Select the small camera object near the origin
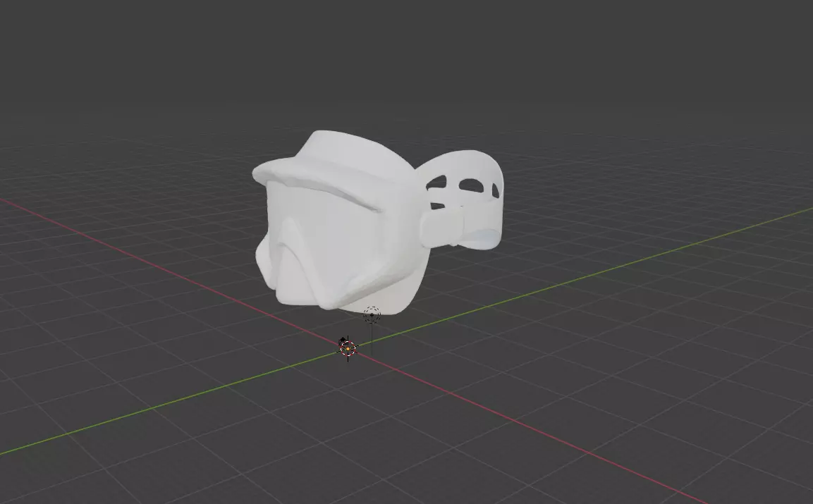Image resolution: width=813 pixels, height=504 pixels. pyautogui.click(x=342, y=342)
